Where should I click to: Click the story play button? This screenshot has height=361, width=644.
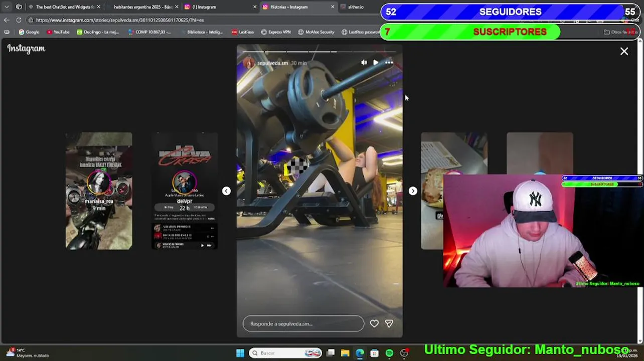[376, 63]
